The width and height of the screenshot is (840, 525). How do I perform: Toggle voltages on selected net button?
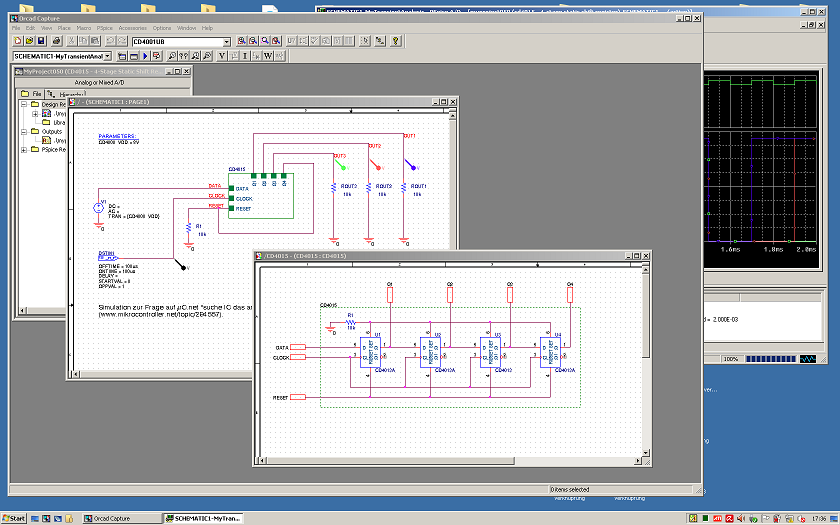(234, 56)
